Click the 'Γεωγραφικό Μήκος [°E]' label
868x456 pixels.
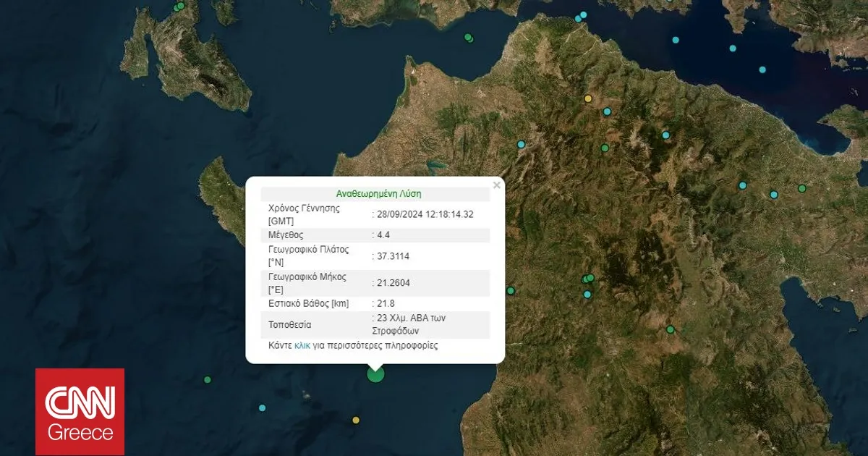[x=307, y=283]
